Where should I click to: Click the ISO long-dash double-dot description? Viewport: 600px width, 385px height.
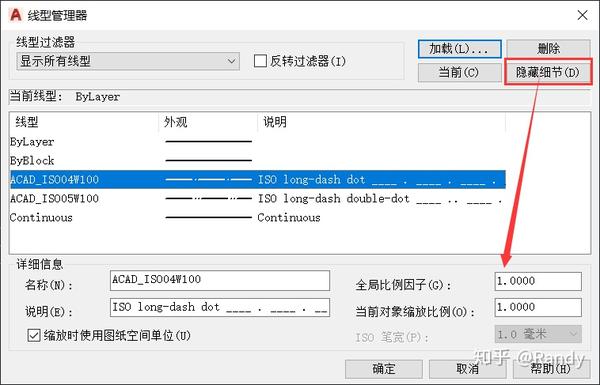coord(380,199)
